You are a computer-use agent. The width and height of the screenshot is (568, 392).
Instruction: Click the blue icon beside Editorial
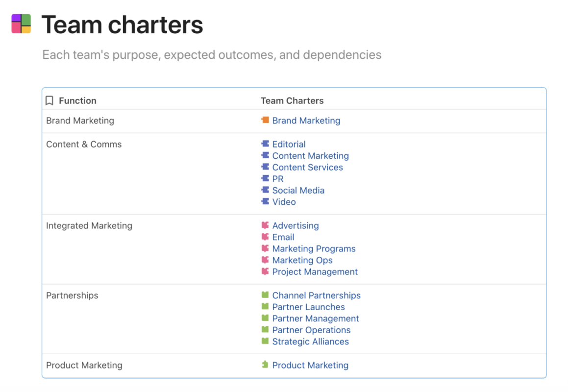tap(265, 144)
